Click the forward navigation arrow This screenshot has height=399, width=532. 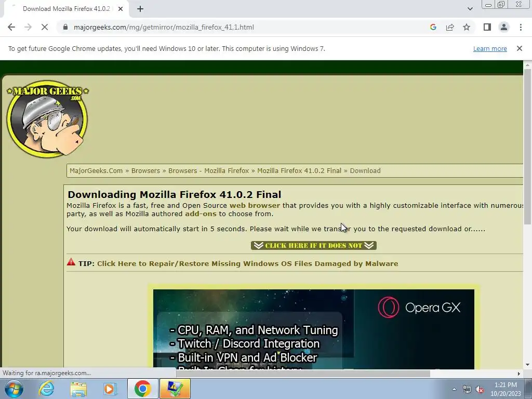click(x=28, y=27)
